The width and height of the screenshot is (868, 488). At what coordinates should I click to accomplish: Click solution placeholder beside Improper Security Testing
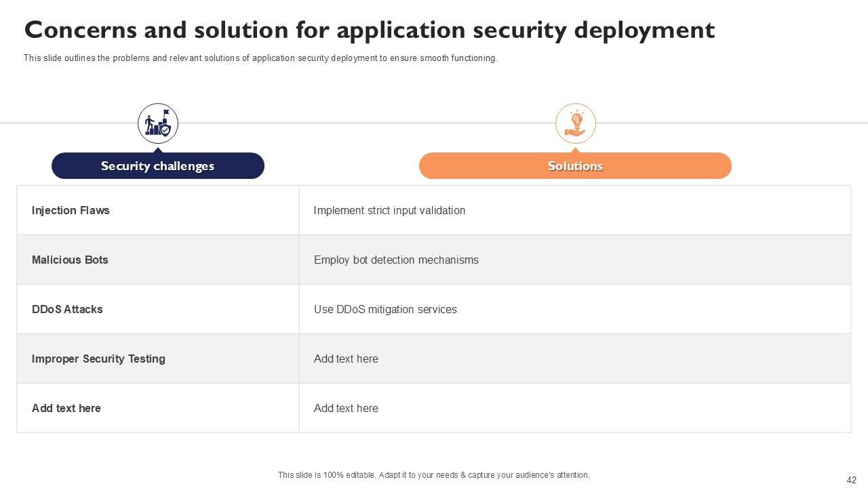[x=346, y=359]
